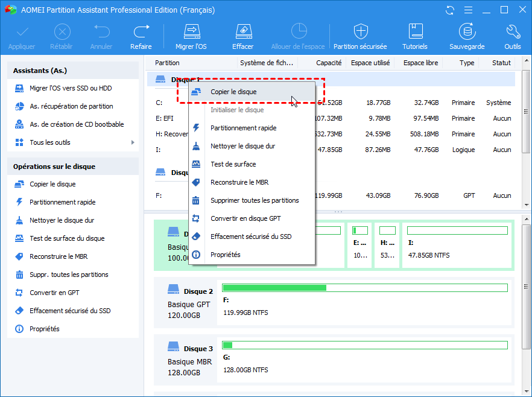Click the refresh icon in title bar
Screen dimensions: 532x397
tap(450, 10)
